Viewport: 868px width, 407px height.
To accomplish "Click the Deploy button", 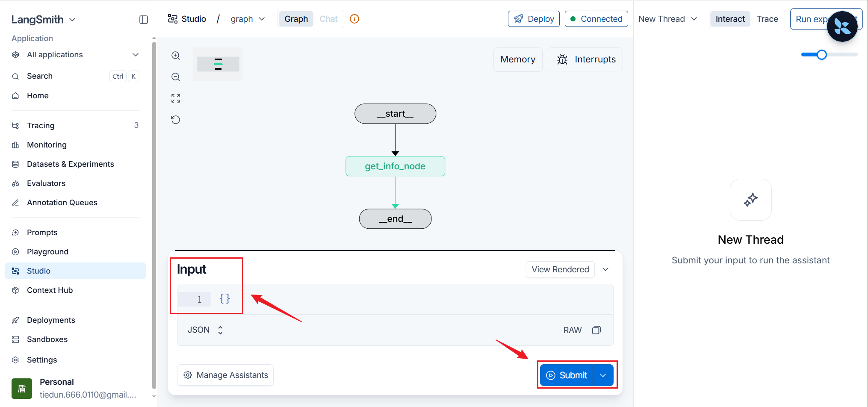I will click(534, 19).
